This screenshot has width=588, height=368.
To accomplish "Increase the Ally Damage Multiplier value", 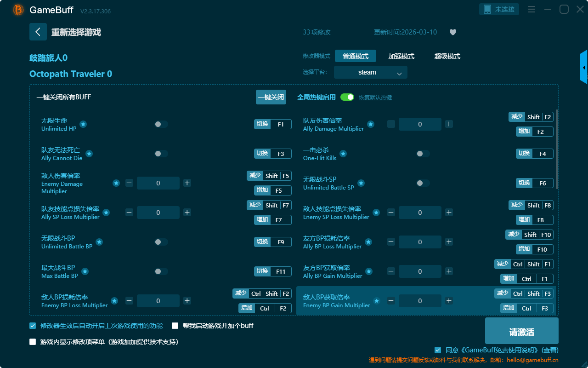I will pos(449,124).
